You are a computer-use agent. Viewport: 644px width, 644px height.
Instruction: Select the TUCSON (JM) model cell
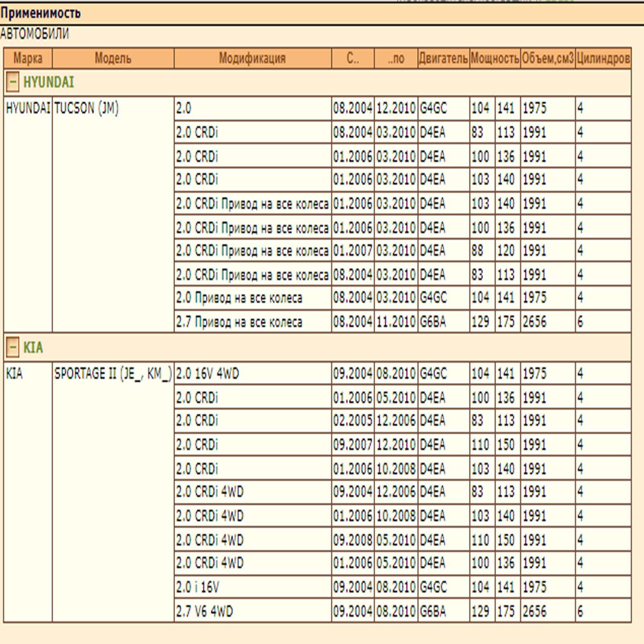(x=86, y=108)
